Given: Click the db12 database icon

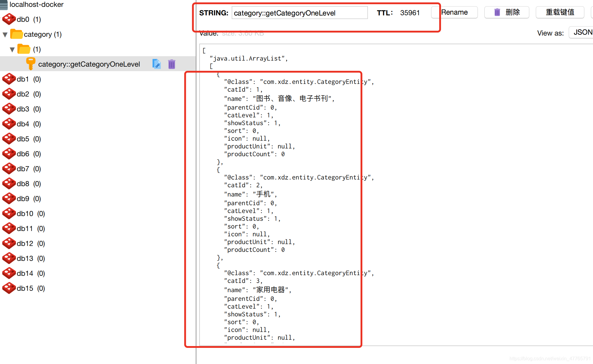Looking at the screenshot, I should click(9, 243).
